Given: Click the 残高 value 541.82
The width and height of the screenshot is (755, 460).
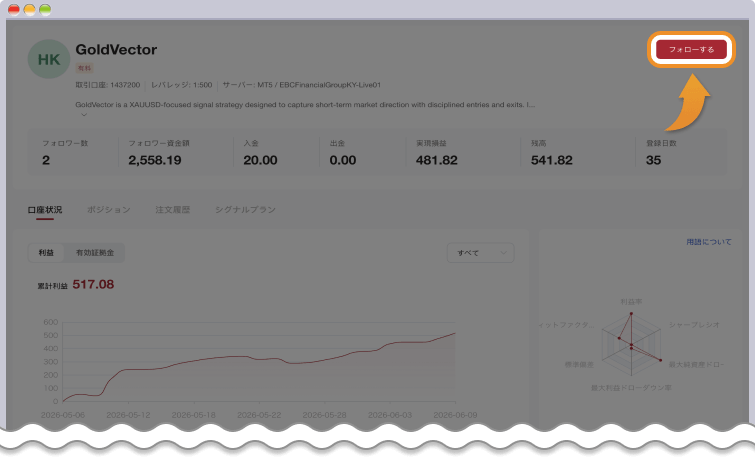Looking at the screenshot, I should tap(552, 160).
